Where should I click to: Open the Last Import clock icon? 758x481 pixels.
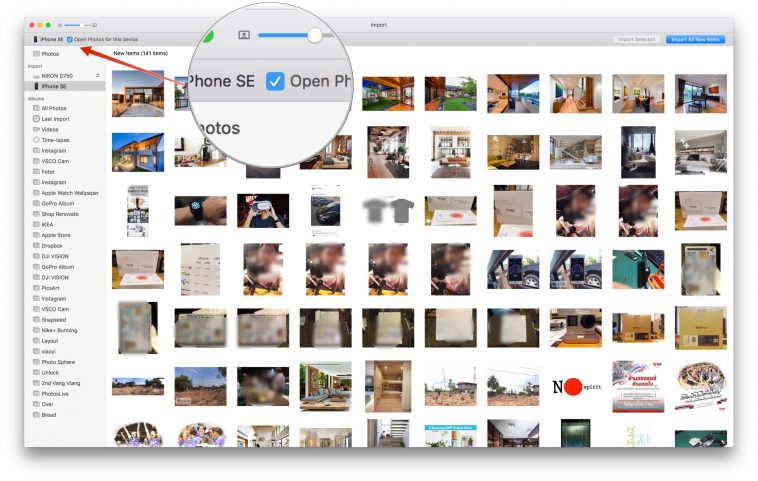click(36, 119)
